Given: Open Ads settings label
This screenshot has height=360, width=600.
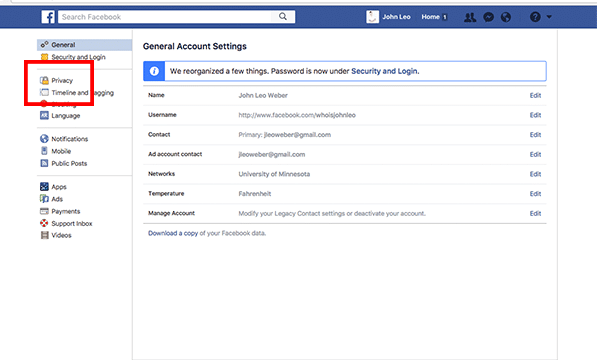Looking at the screenshot, I should tap(57, 199).
